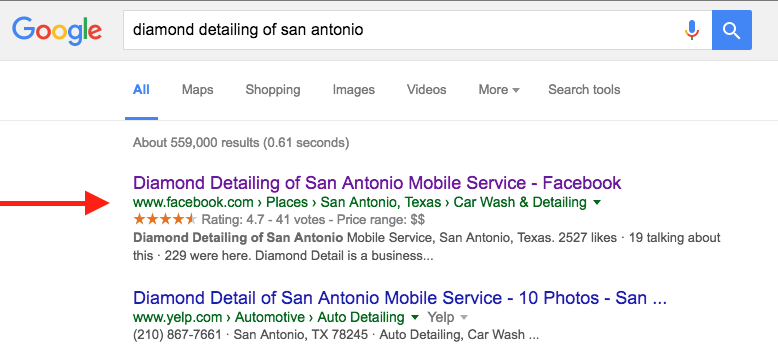Switch to the Maps tab
This screenshot has height=360, width=778.
(197, 90)
